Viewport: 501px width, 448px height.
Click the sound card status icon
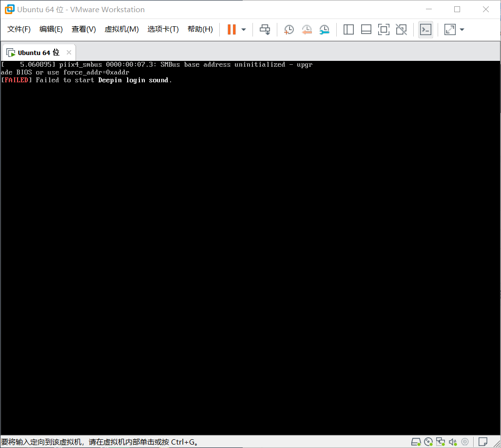pyautogui.click(x=452, y=442)
